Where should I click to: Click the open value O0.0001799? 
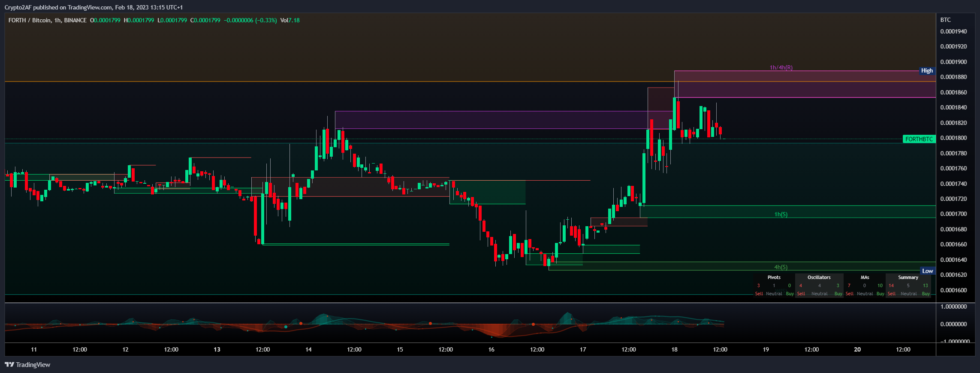pos(105,20)
